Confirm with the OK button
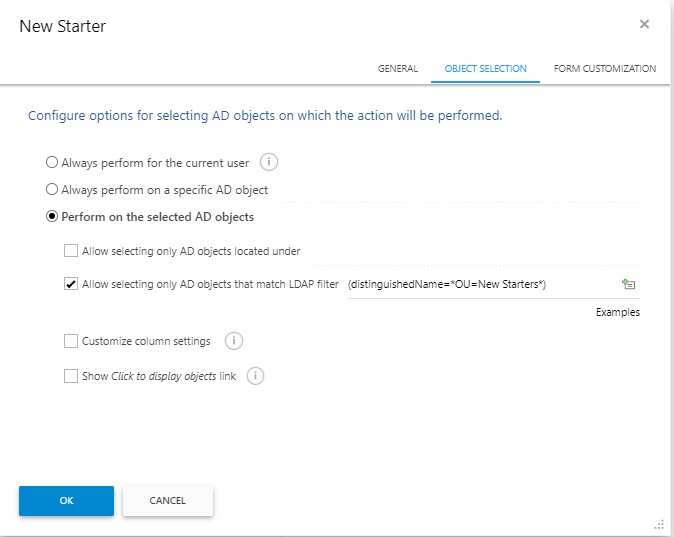Viewport: 674px width, 537px height. tap(67, 500)
